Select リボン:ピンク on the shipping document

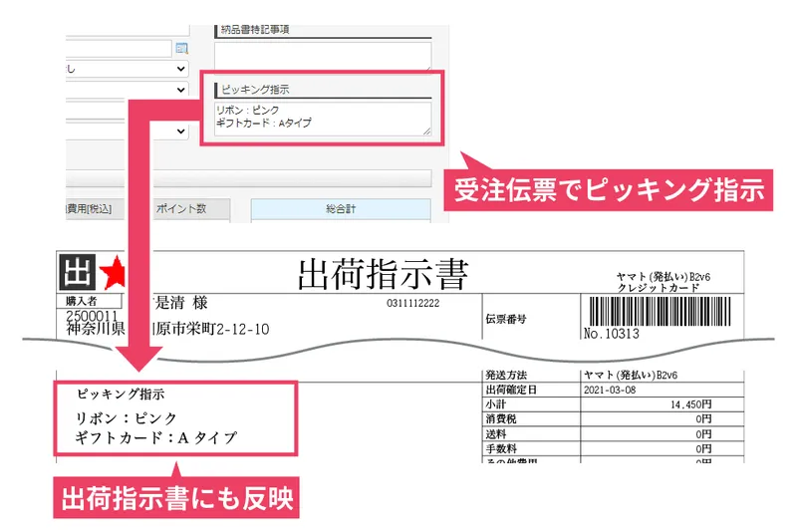(x=126, y=417)
